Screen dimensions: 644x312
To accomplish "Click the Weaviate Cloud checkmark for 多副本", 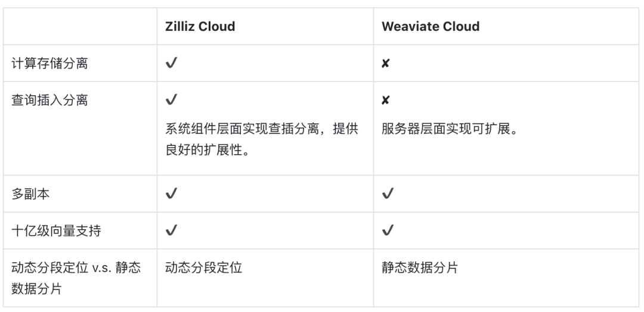I will tap(387, 194).
